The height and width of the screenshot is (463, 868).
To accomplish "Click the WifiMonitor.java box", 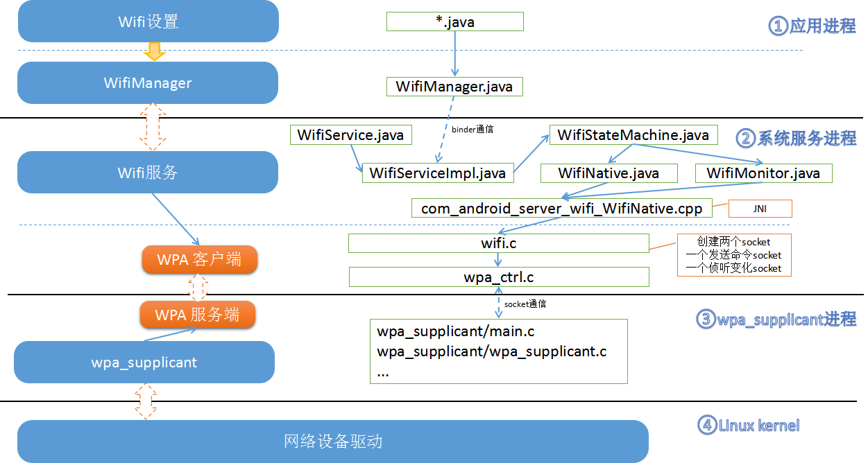I will pyautogui.click(x=763, y=173).
